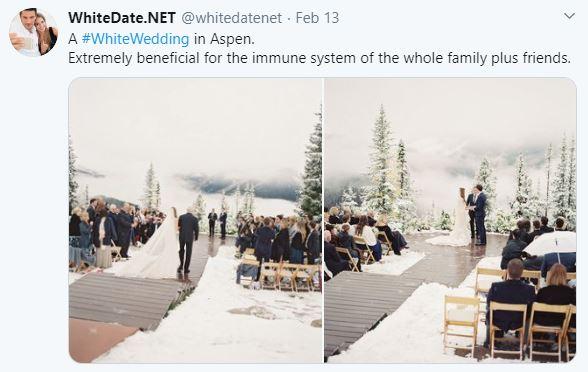The image size is (588, 372).
Task: Click the groom in the blue suit at the altar
Action: [479, 214]
